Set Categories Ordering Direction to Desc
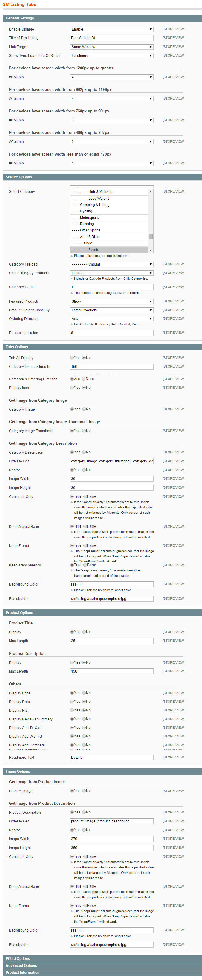The image size is (202, 980). [84, 379]
